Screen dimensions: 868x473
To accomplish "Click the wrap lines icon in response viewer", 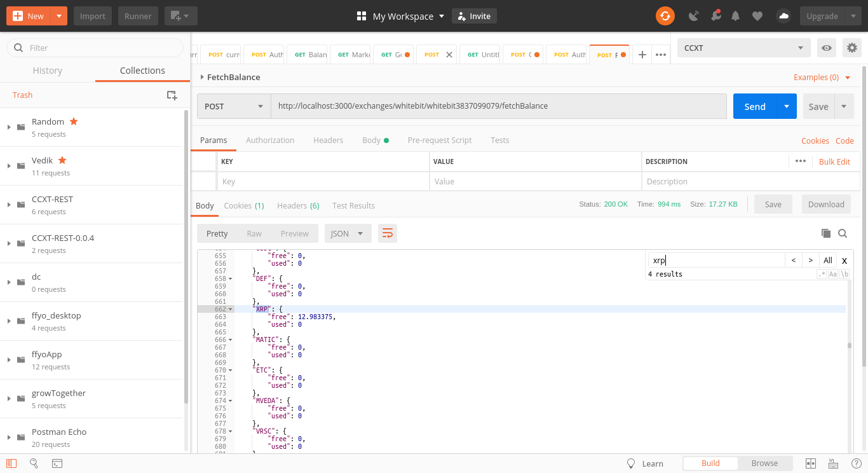I will click(x=387, y=233).
